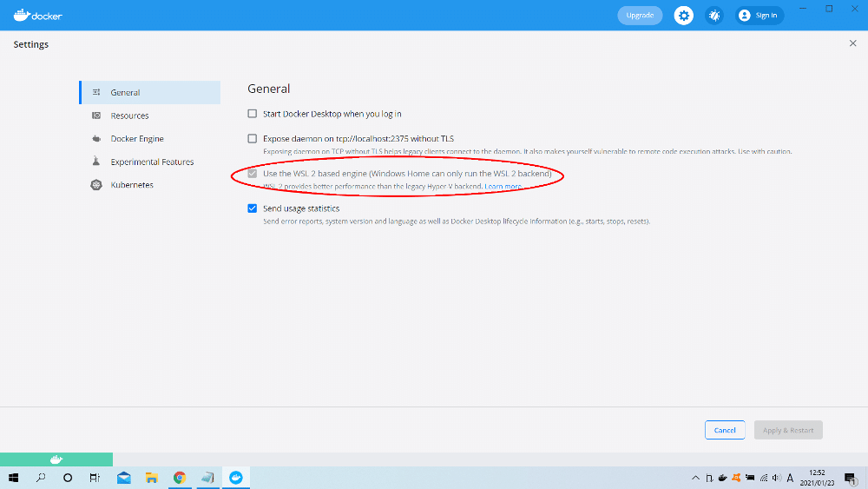Image resolution: width=868 pixels, height=489 pixels.
Task: Click the Apply & Restart button
Action: point(788,430)
